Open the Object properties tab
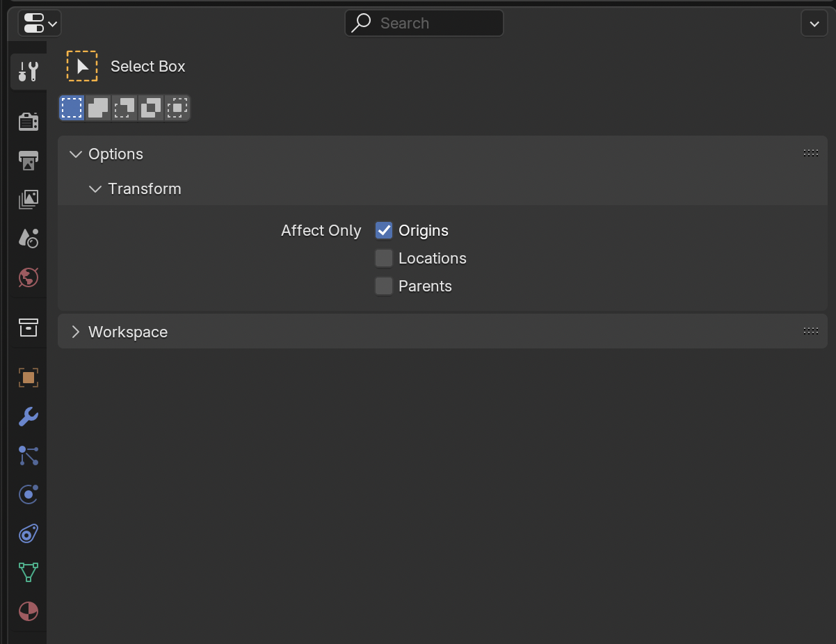This screenshot has width=836, height=644. [x=29, y=378]
